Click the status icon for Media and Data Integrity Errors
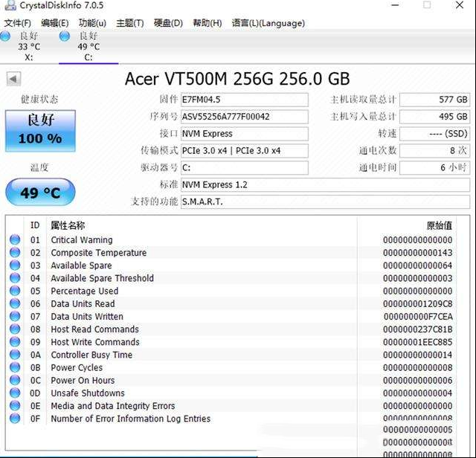 (15, 406)
